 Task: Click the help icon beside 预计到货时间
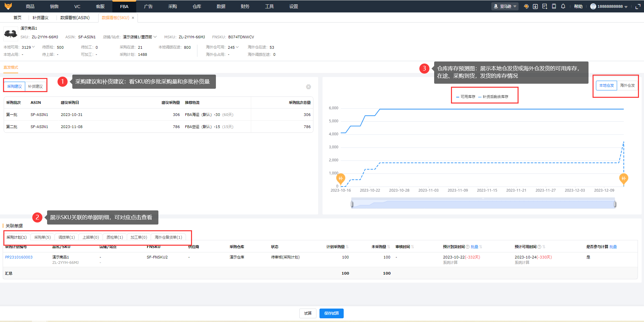coord(467,247)
